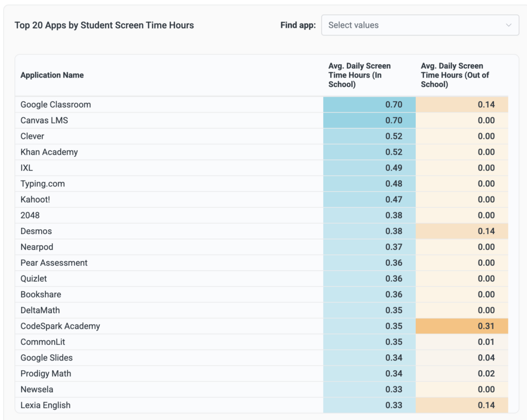Click the chevron arrow in Find app dropdown
Image resolution: width=527 pixels, height=420 pixels.
point(508,25)
